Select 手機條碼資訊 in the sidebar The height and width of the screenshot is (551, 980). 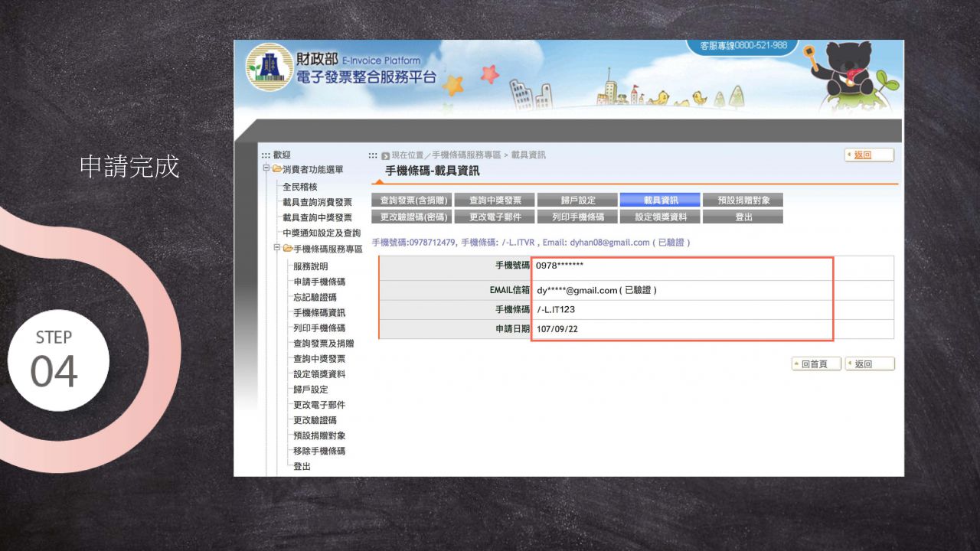(x=318, y=312)
